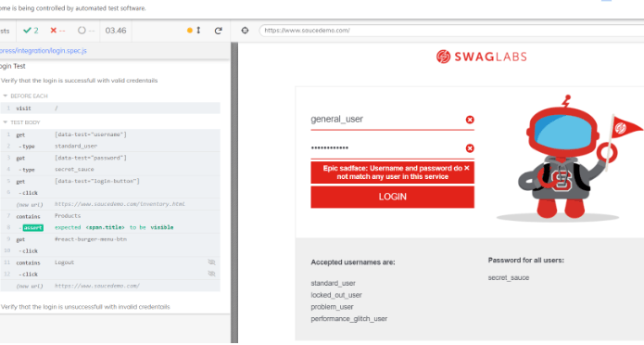
Task: Click the passed tests checkmark count
Action: [31, 31]
